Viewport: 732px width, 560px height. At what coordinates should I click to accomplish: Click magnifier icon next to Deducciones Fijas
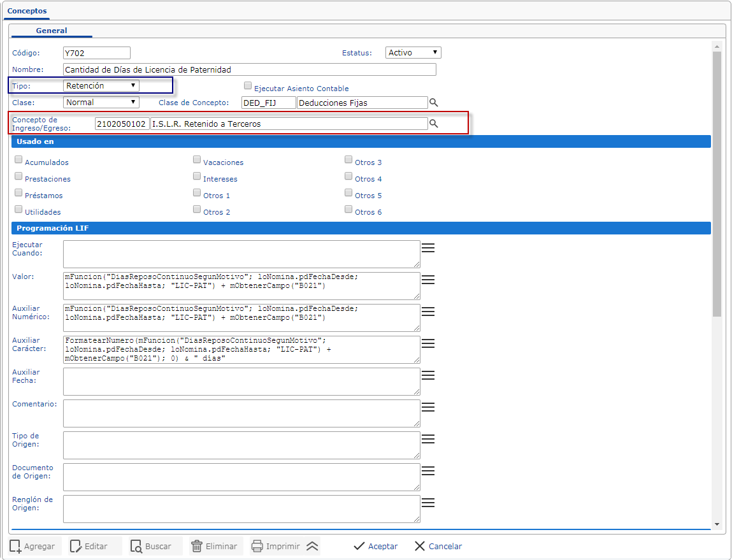pos(433,103)
